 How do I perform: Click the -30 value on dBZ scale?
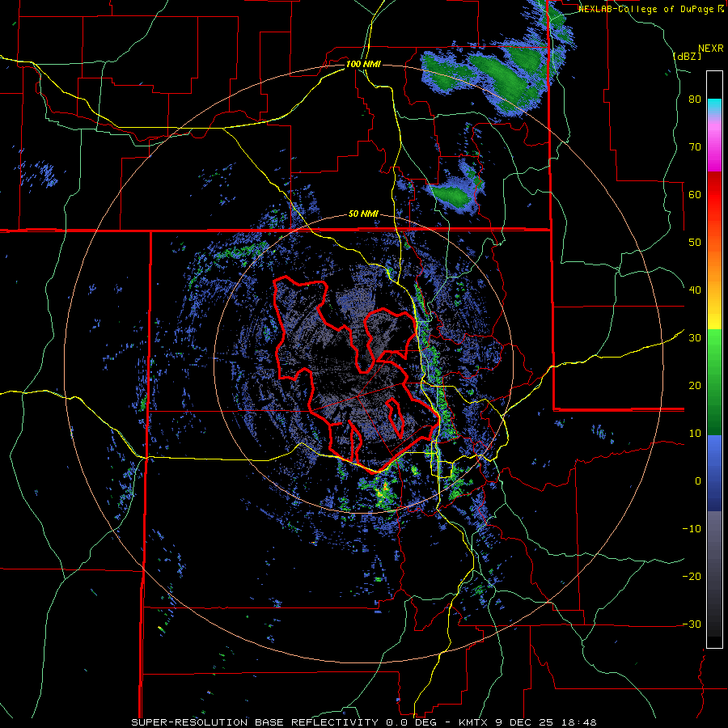point(692,624)
